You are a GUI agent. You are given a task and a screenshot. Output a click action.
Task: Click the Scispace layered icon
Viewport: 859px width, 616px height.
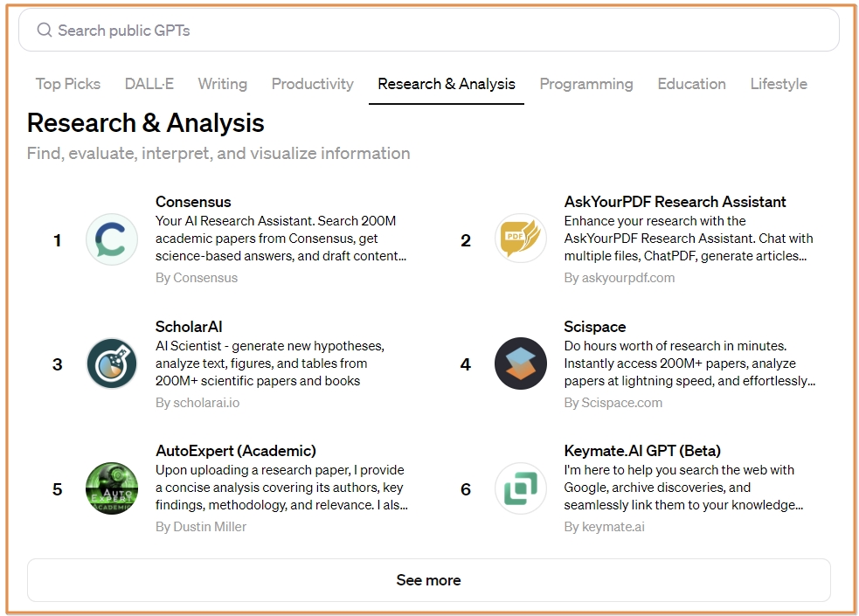pos(521,363)
